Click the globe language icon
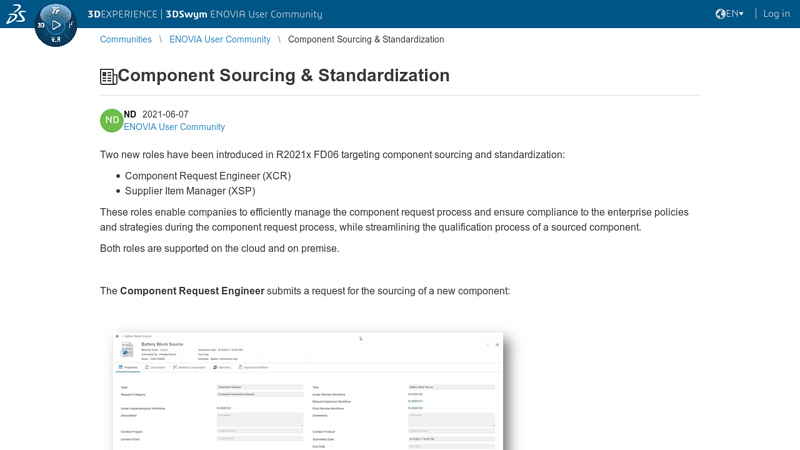 pyautogui.click(x=720, y=14)
